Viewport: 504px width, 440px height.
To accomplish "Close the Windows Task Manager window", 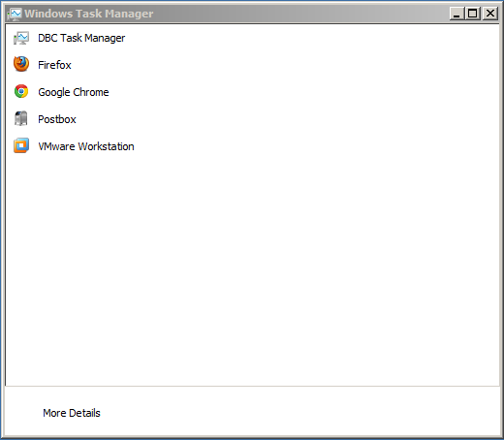I will coord(490,14).
